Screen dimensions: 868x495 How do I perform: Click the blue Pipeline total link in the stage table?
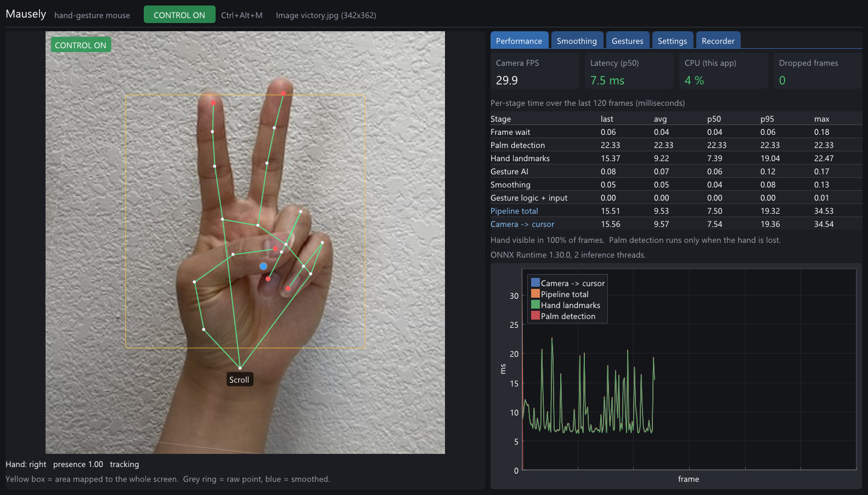click(514, 211)
